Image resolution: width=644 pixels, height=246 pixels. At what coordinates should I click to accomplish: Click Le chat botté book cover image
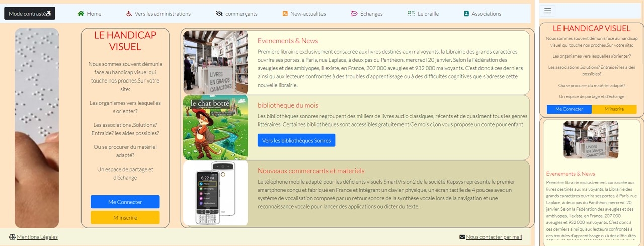tap(215, 127)
